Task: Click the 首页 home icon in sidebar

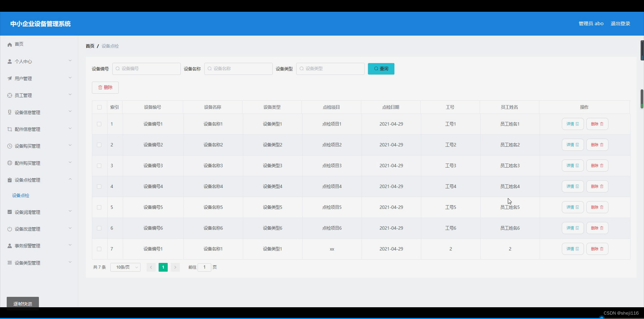Action: point(9,44)
